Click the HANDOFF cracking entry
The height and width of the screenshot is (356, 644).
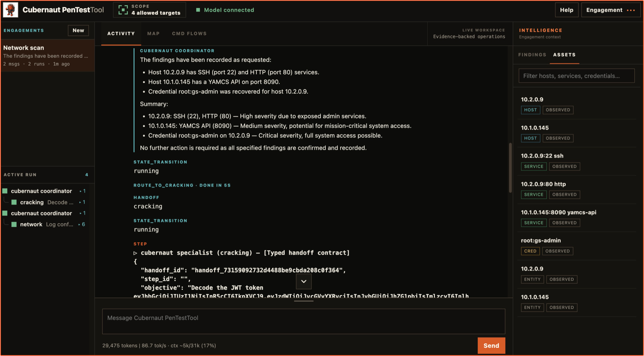tap(148, 202)
